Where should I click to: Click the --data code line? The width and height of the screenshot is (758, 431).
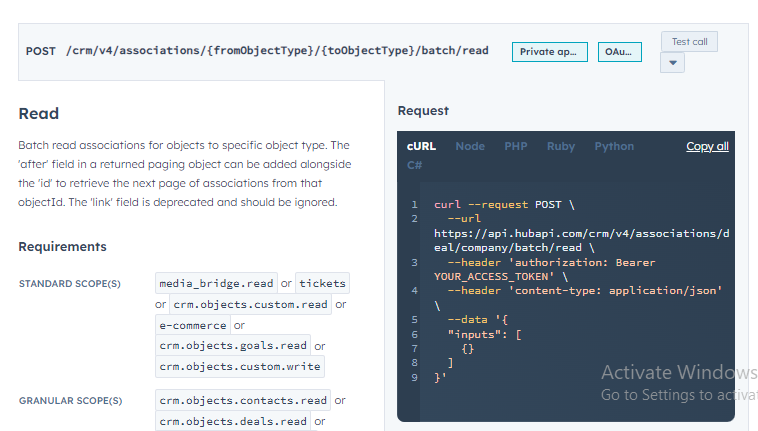point(477,319)
